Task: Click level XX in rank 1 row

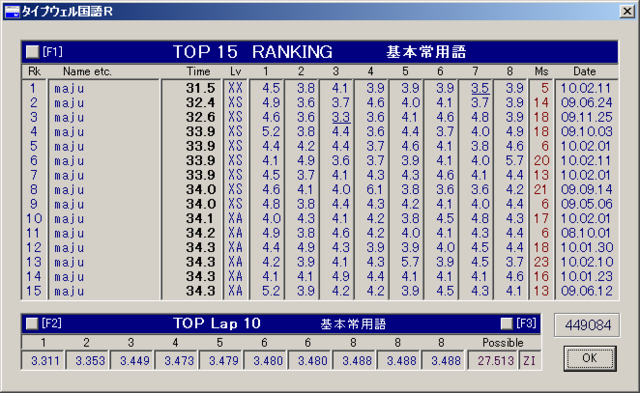Action: click(236, 88)
